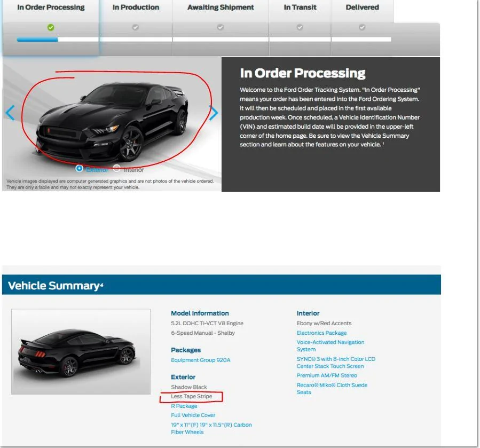This screenshot has height=448, width=480.
Task: Click the vehicle images disclaimer text
Action: coord(110,184)
